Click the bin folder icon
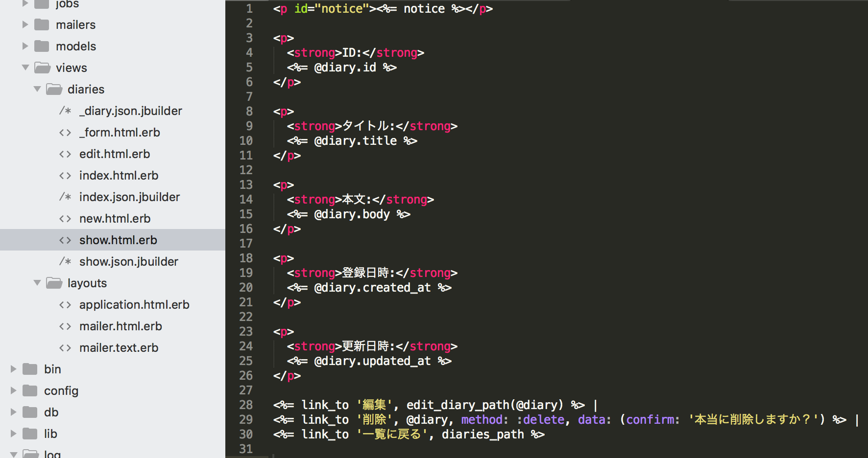868x458 pixels. point(30,369)
